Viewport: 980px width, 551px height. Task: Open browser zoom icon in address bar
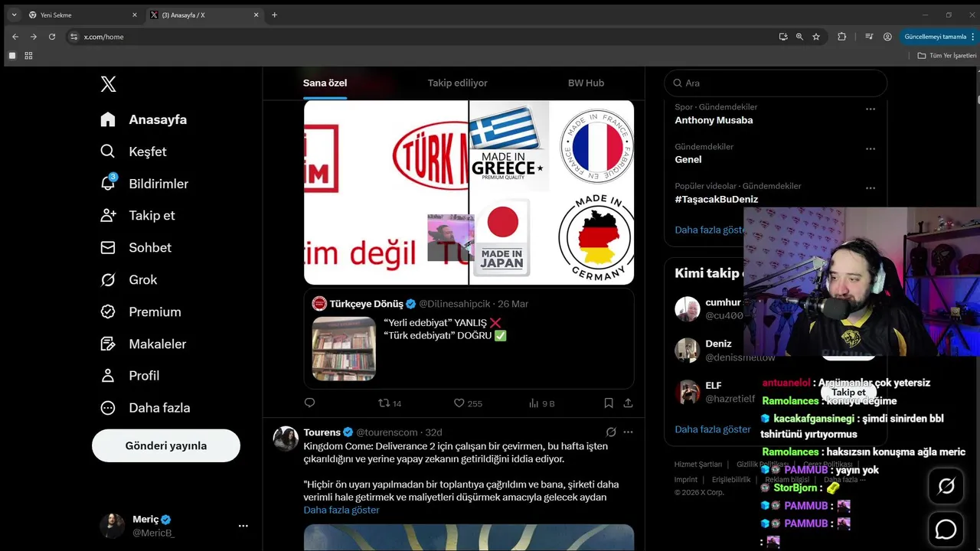799,37
